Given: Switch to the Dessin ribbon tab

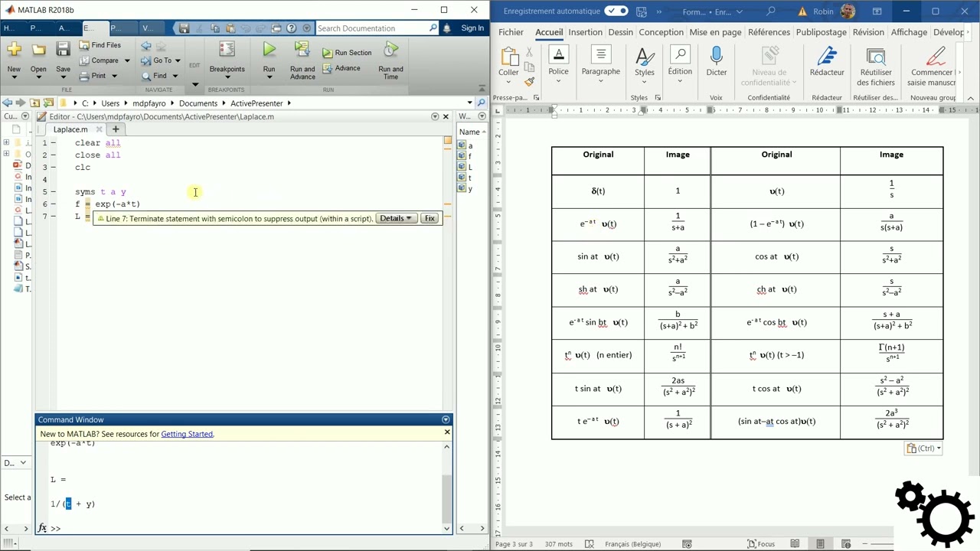Looking at the screenshot, I should [621, 32].
